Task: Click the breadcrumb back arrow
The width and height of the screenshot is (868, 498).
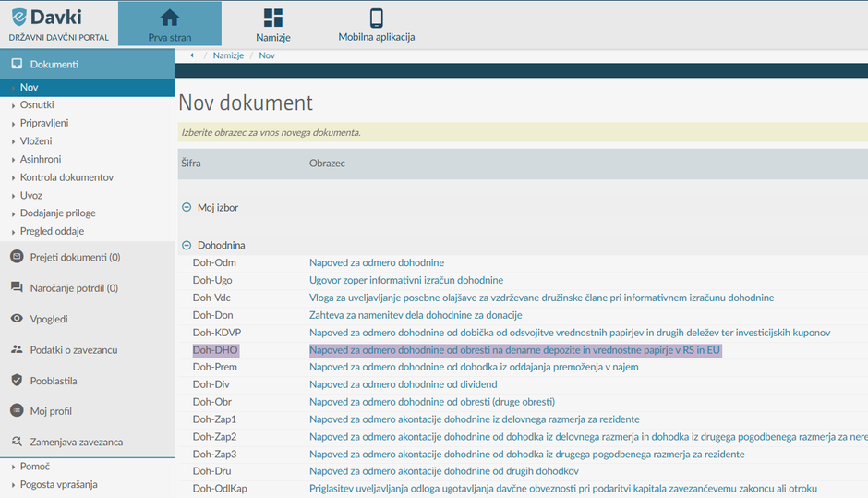Action: tap(191, 55)
